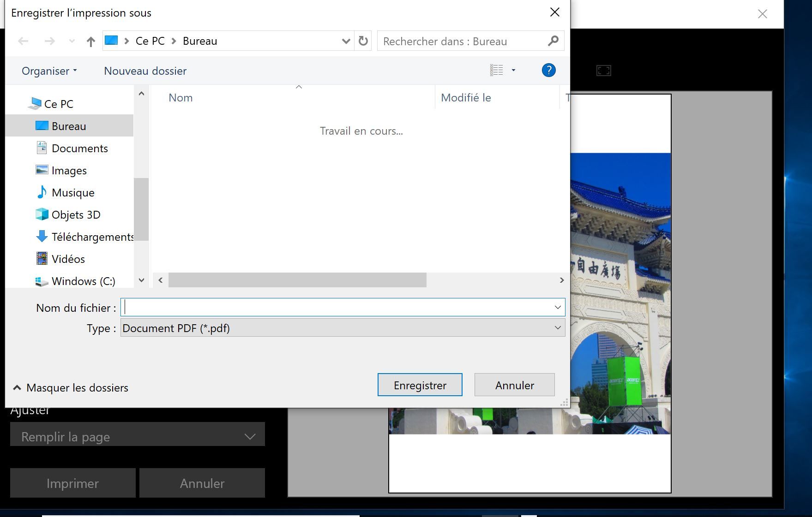
Task: Click file list scroll left arrow
Action: click(160, 280)
